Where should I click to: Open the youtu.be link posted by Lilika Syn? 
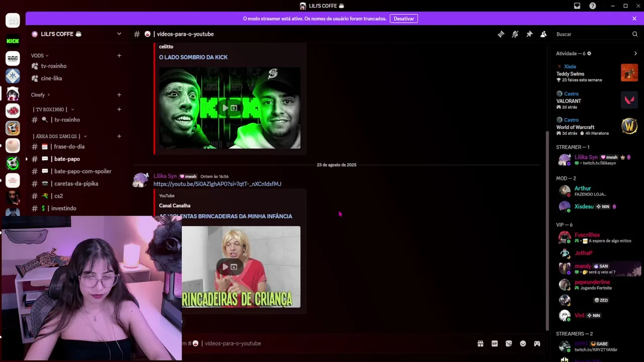[x=217, y=184]
